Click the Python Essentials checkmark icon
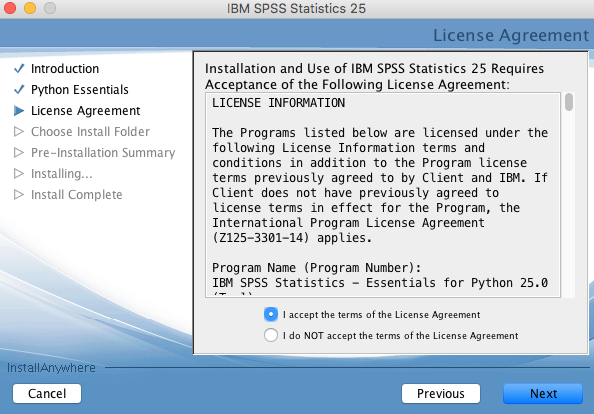The height and width of the screenshot is (414, 594). pyautogui.click(x=19, y=89)
